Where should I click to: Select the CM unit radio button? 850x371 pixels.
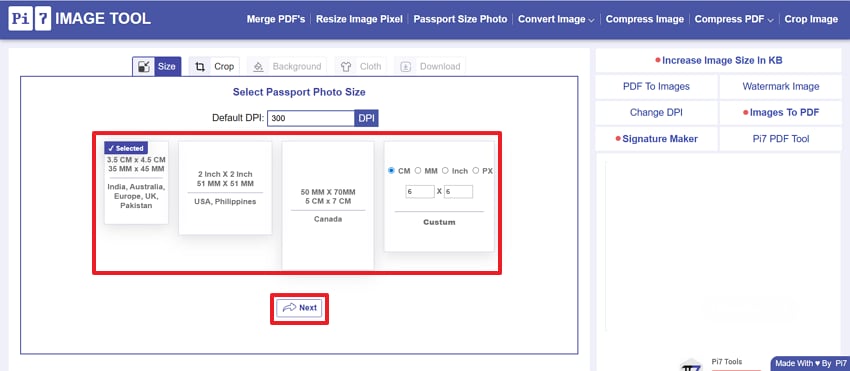pos(391,170)
